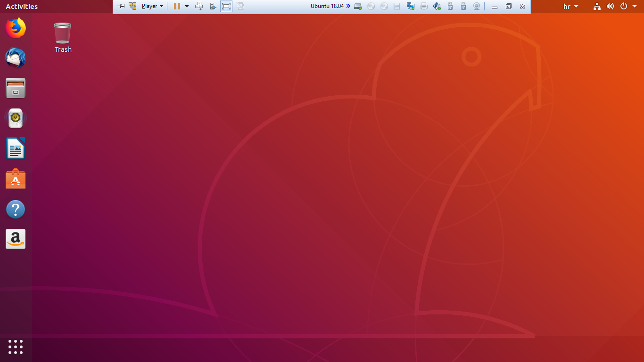Unpin the VMware toolbar with the pin icon
The image size is (644, 362).
tap(121, 6)
